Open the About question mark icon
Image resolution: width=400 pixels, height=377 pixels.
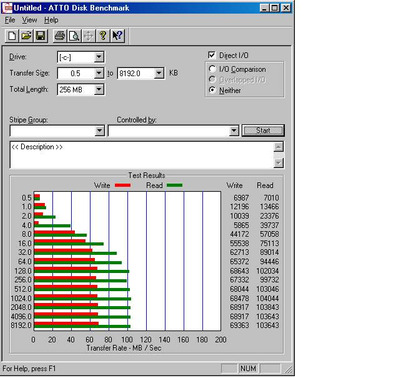(x=103, y=35)
